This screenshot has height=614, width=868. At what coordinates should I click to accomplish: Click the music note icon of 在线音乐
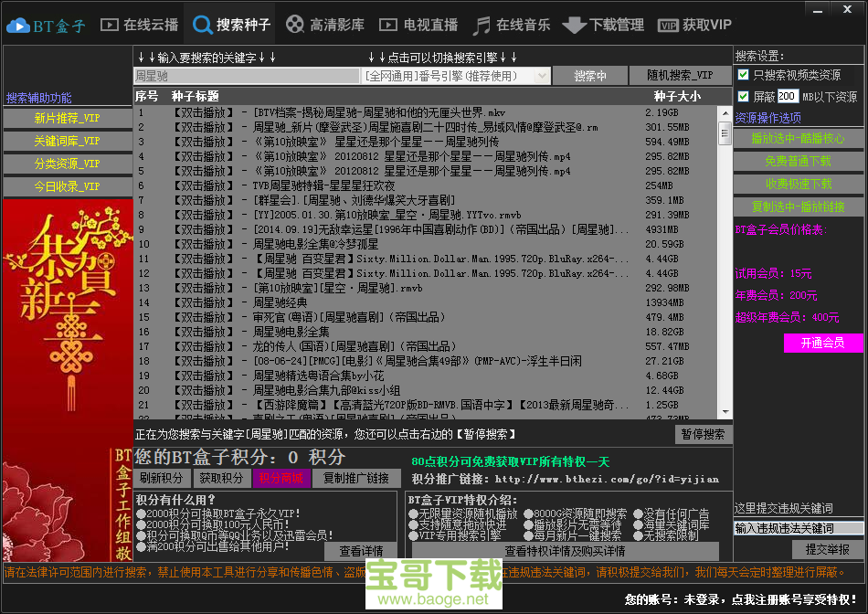(482, 25)
